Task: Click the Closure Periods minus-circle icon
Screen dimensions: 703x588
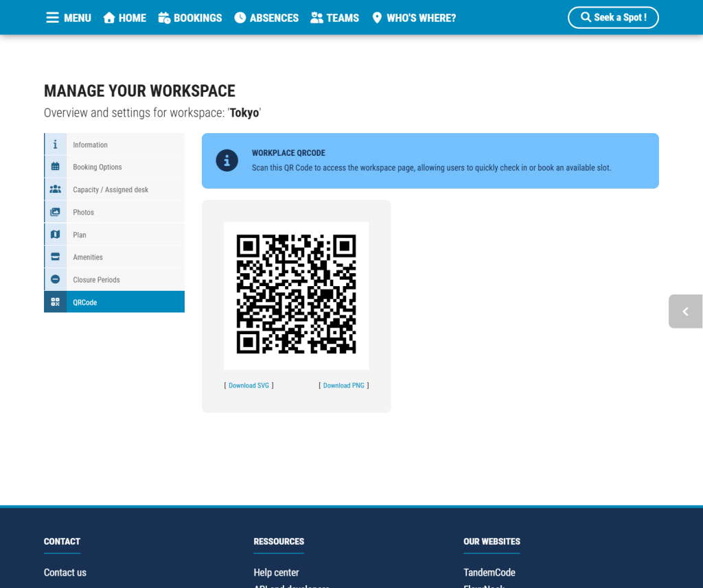Action: click(55, 279)
